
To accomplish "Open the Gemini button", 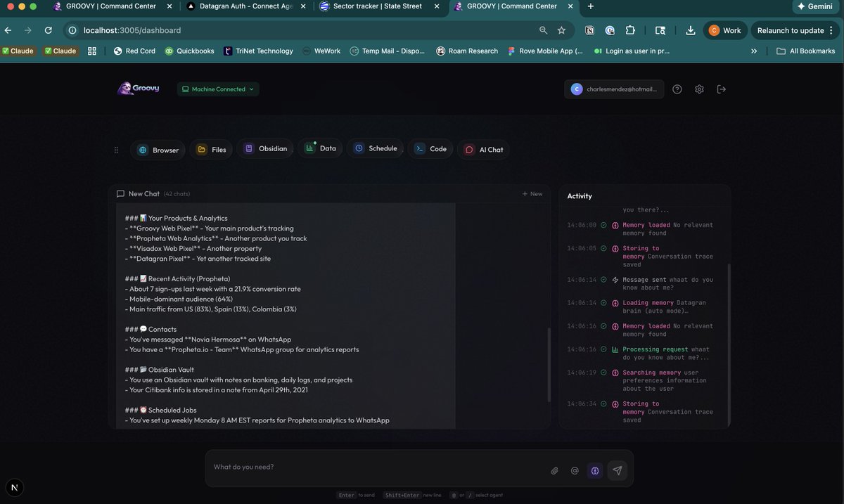I will point(815,6).
